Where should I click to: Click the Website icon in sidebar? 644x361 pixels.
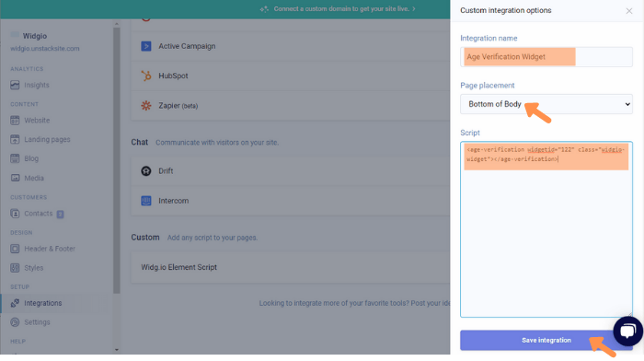pos(15,121)
